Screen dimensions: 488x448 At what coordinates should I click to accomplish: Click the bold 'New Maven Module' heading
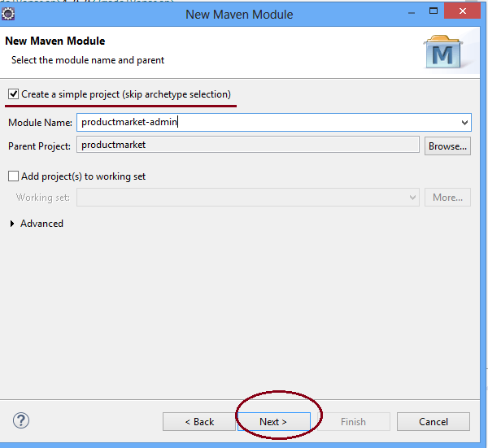click(55, 41)
